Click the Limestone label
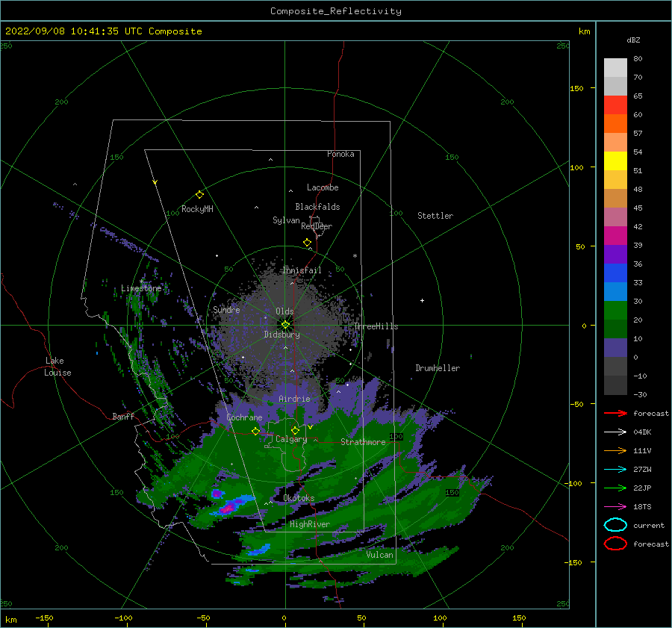 click(141, 288)
